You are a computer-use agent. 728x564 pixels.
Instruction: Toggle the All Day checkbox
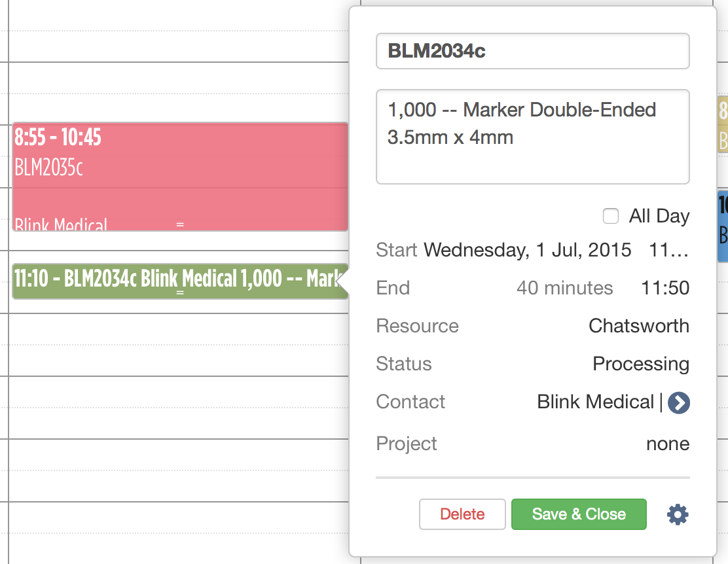(610, 216)
